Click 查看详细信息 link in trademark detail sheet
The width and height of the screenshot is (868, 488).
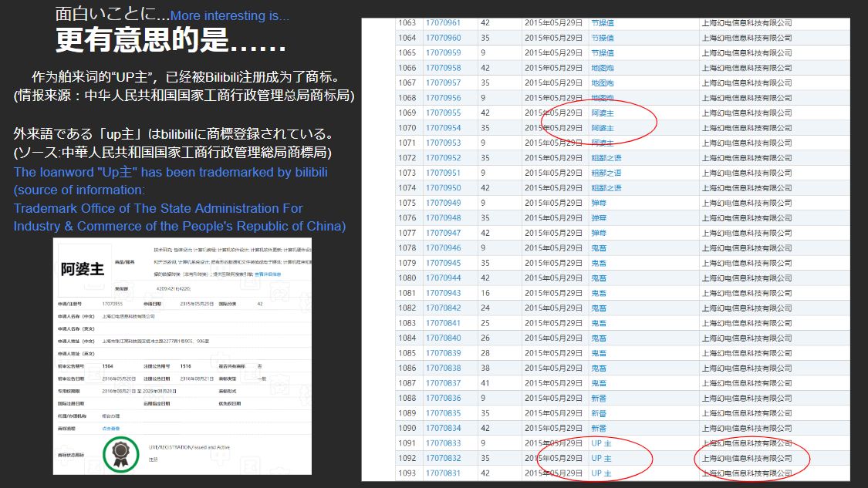(x=268, y=274)
